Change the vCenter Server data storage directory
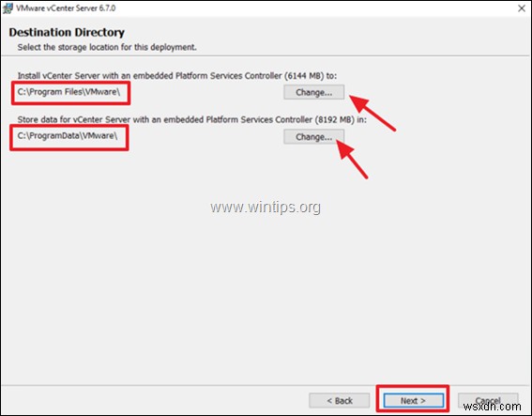Image resolution: width=532 pixels, height=416 pixels. (313, 137)
